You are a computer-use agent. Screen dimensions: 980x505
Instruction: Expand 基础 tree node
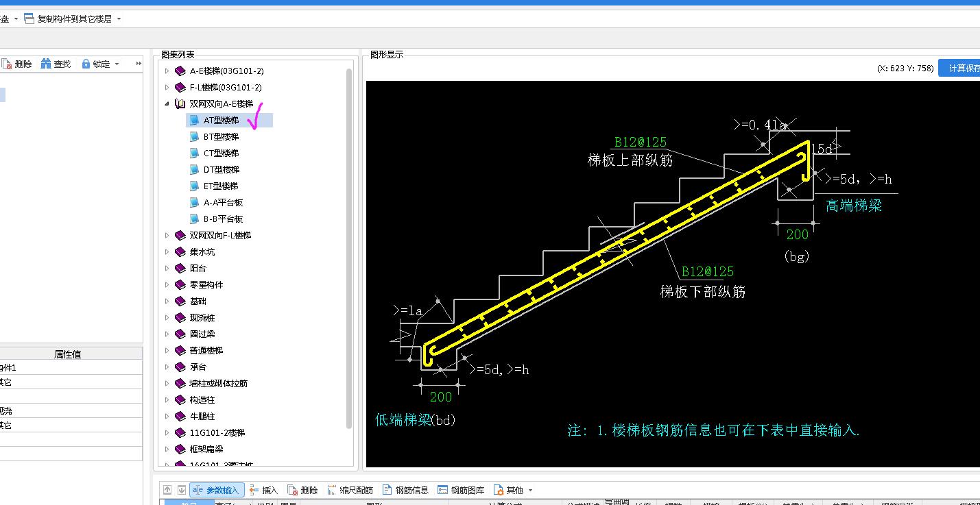click(167, 301)
